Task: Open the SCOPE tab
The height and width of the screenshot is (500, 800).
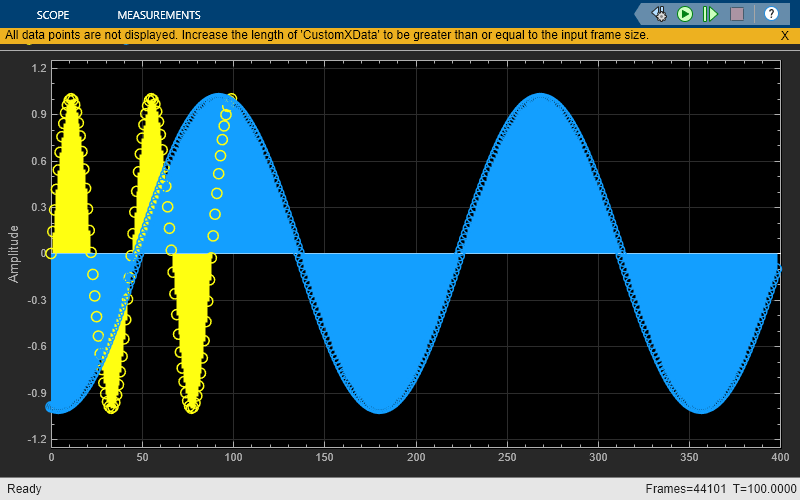Action: tap(53, 15)
